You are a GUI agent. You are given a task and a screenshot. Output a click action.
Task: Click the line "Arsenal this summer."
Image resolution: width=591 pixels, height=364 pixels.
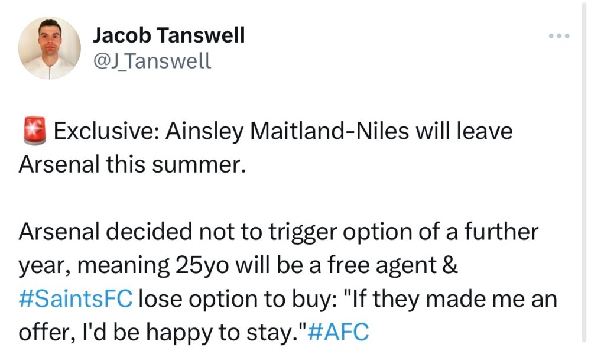tap(132, 162)
